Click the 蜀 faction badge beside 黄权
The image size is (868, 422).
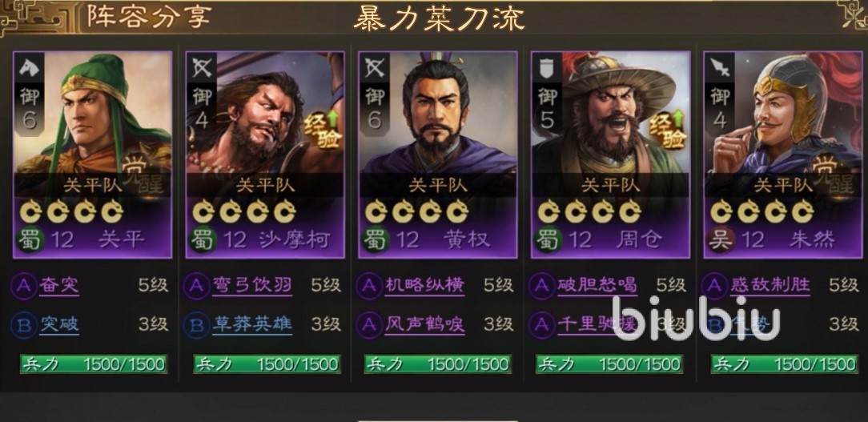[376, 239]
